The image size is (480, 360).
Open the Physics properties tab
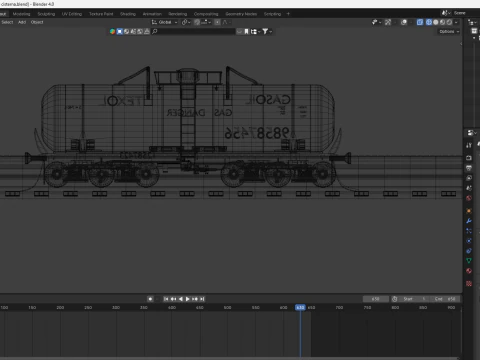pyautogui.click(x=469, y=241)
